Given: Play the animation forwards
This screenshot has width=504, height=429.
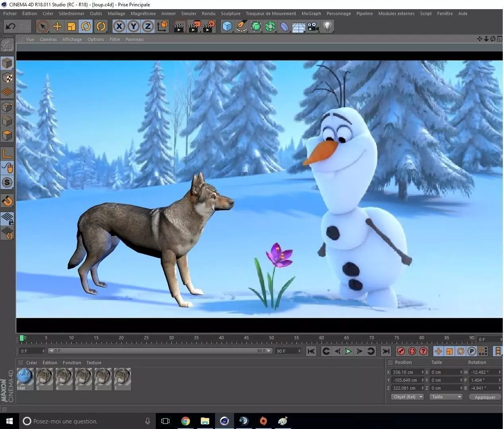Looking at the screenshot, I should coord(348,351).
